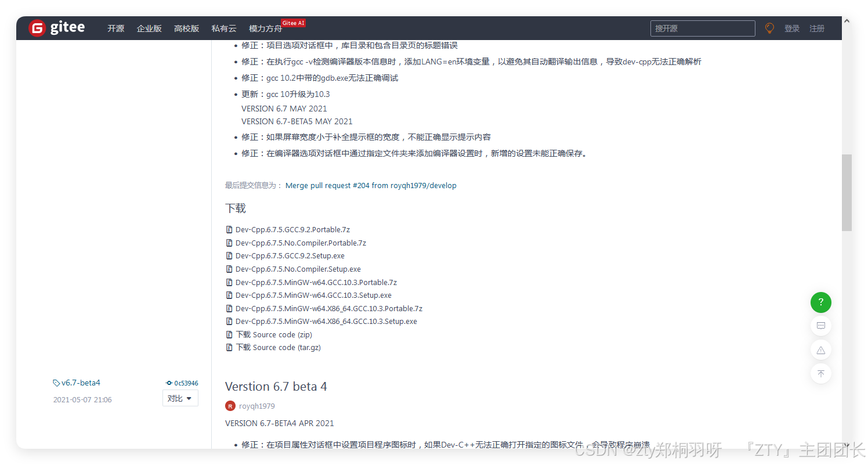Open the Merge pull request #204 commit link
The width and height of the screenshot is (868, 465).
(371, 186)
